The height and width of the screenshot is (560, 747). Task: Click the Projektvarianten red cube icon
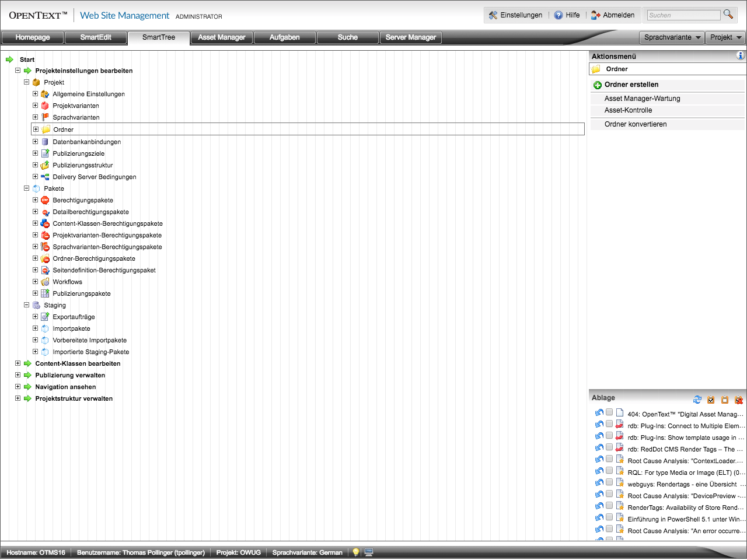(x=45, y=106)
